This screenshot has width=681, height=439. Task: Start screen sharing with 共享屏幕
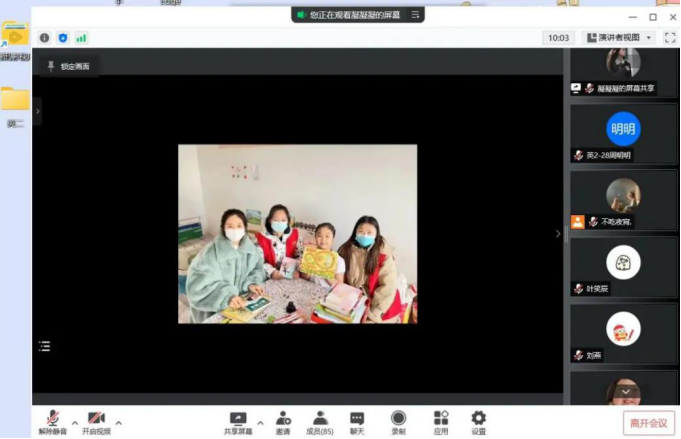pyautogui.click(x=238, y=422)
